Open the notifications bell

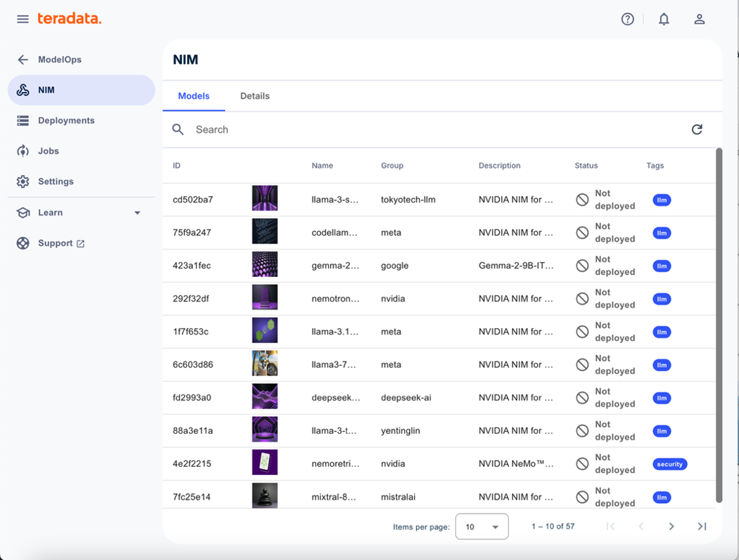[x=663, y=19]
